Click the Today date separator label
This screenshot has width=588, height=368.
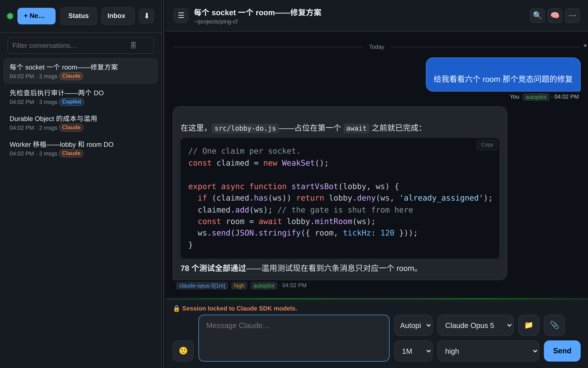coord(376,47)
